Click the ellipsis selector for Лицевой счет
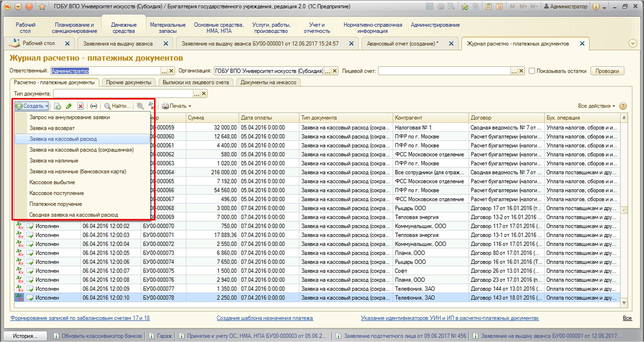The image size is (644, 342). click(514, 71)
